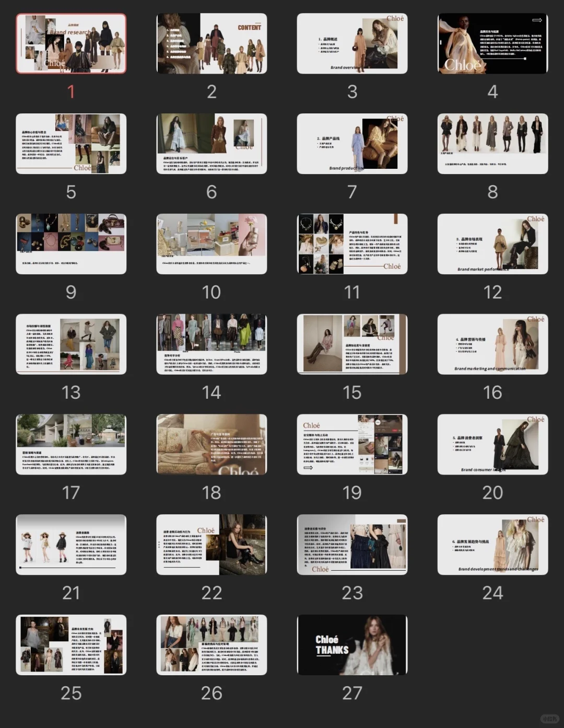The width and height of the screenshot is (564, 728).
Task: Click the slide number 1 label
Action: tap(71, 92)
